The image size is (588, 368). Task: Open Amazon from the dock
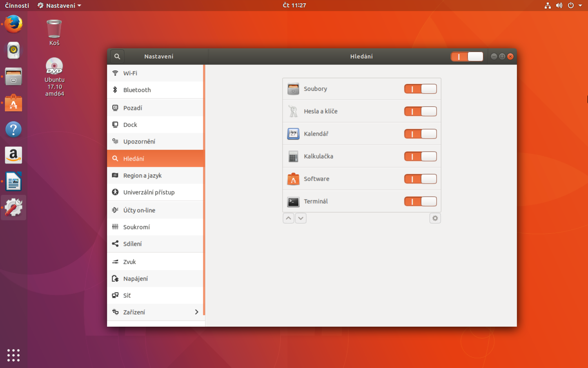13,155
